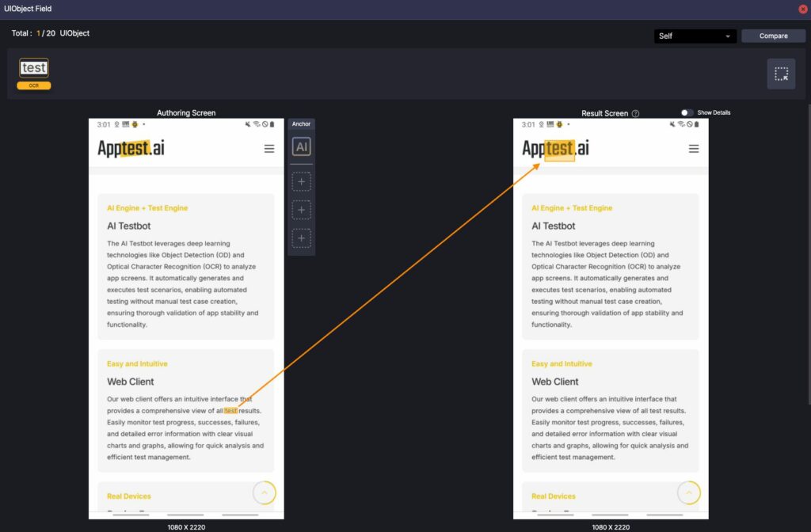Screen dimensions: 811x532
Task: Close the UIObject Field window
Action: [803, 9]
